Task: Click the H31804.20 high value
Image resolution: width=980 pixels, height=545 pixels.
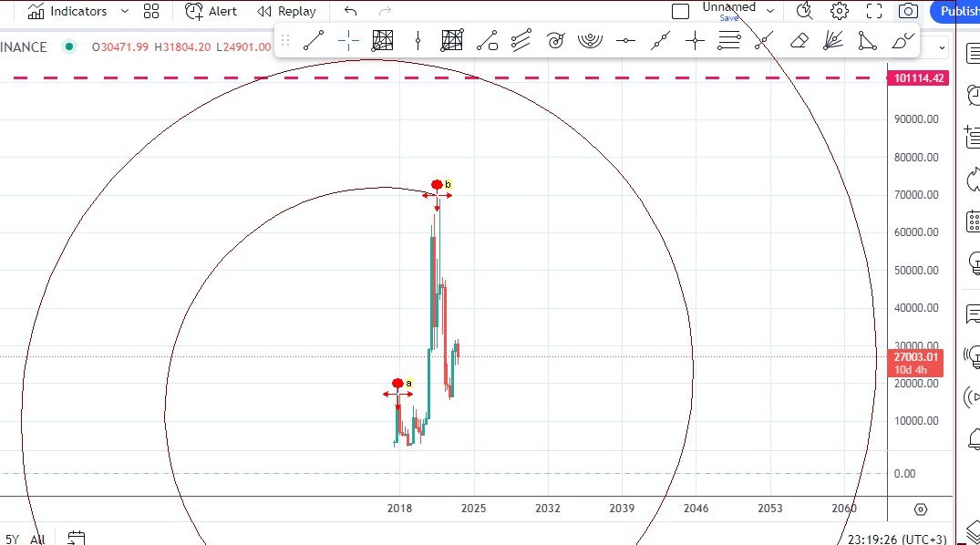Action: (182, 46)
